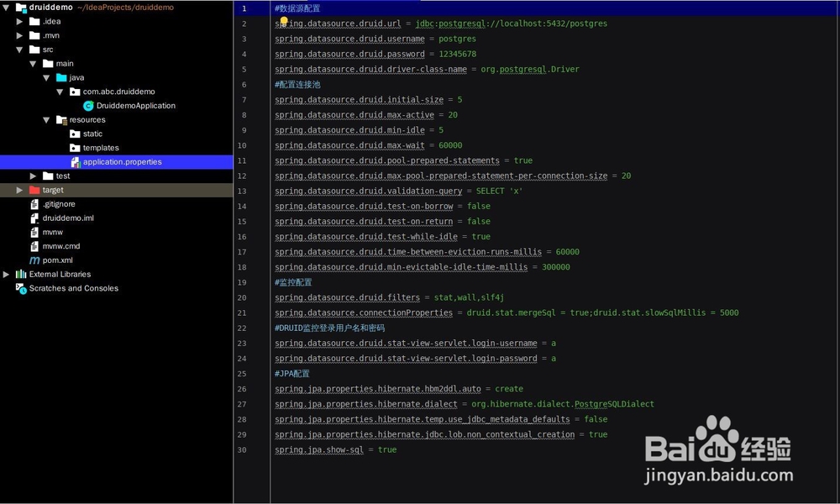This screenshot has width=840, height=504.
Task: Select the templates folder label
Action: (x=101, y=148)
